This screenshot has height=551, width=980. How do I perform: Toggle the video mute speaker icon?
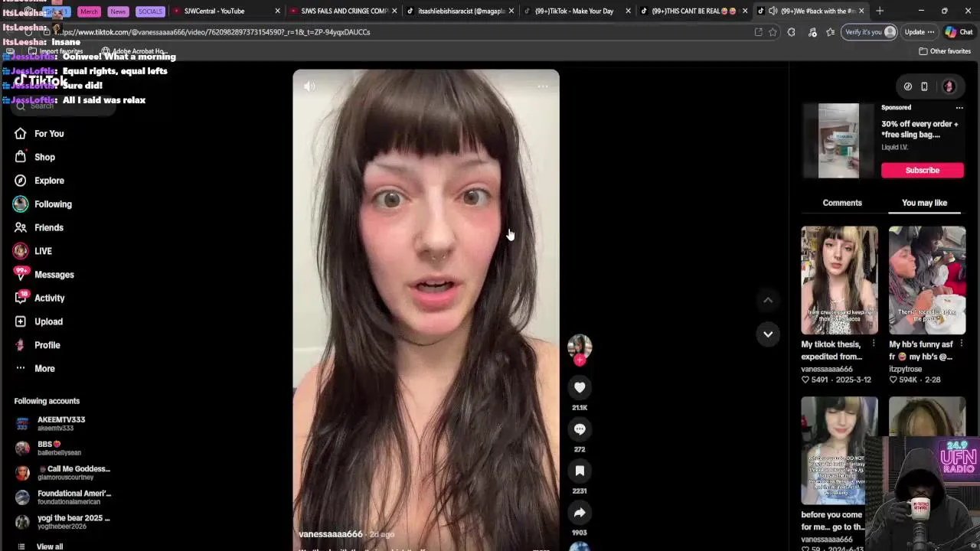tap(309, 86)
